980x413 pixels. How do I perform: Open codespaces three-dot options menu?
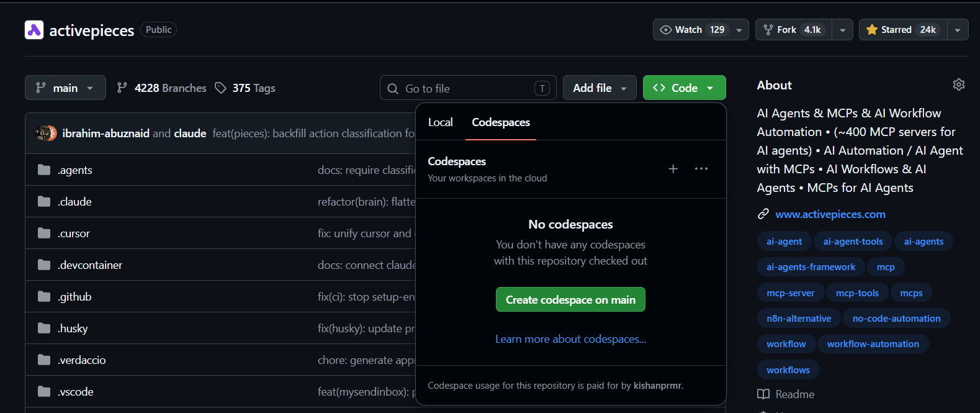(x=701, y=169)
